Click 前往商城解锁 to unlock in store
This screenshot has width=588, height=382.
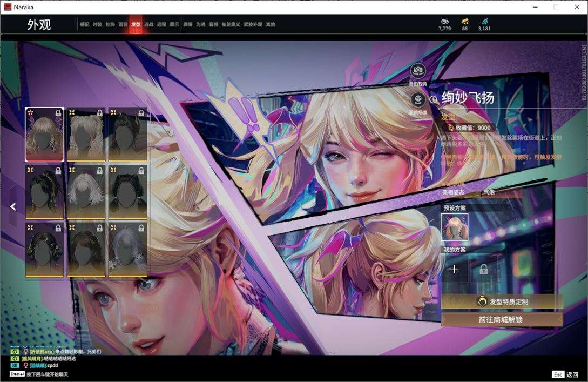click(x=502, y=320)
